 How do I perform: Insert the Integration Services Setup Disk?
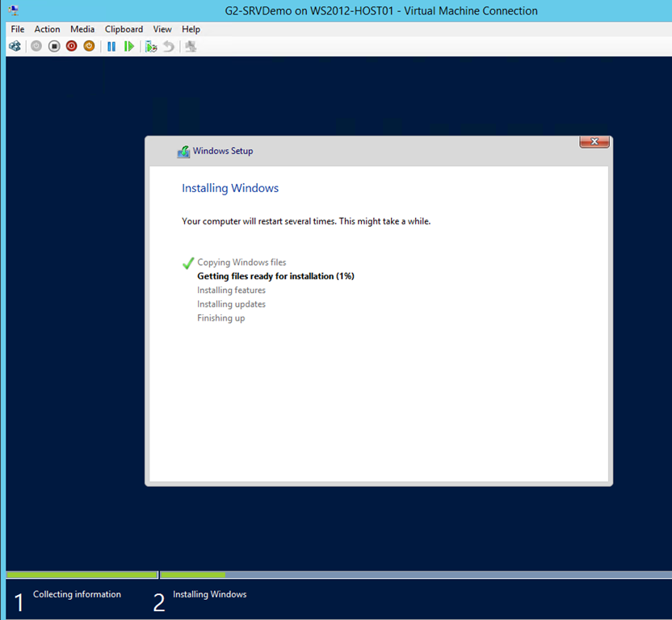coord(190,46)
